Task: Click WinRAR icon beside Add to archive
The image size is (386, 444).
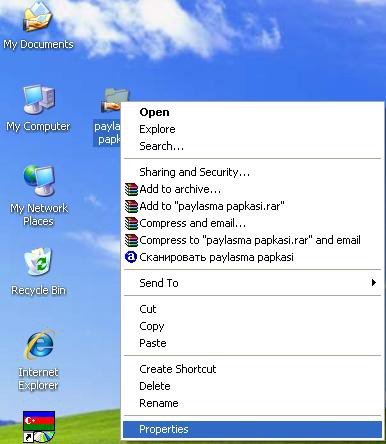Action: [131, 189]
